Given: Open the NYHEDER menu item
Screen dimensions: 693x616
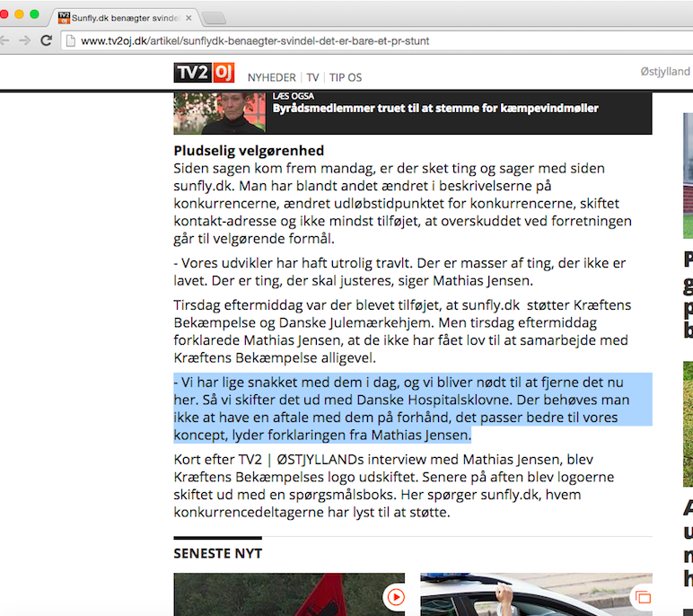Looking at the screenshot, I should click(x=271, y=77).
